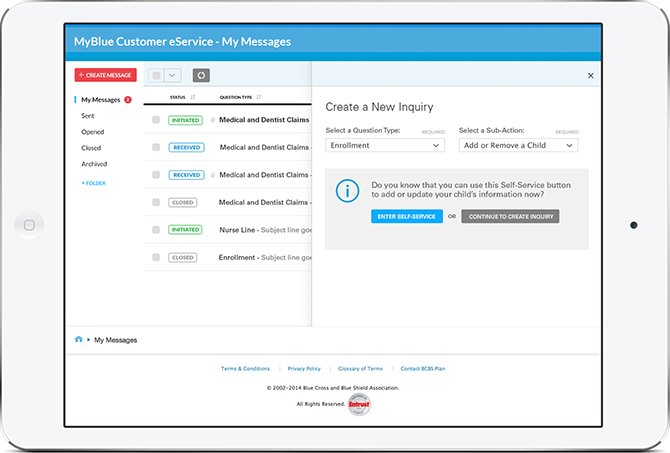Click + FOLDER to add a folder

click(x=94, y=183)
